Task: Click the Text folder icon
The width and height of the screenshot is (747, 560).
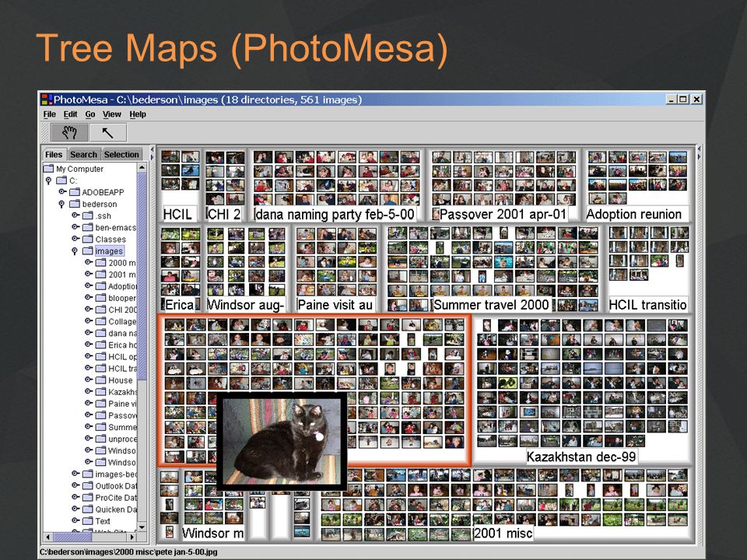Action: point(88,521)
